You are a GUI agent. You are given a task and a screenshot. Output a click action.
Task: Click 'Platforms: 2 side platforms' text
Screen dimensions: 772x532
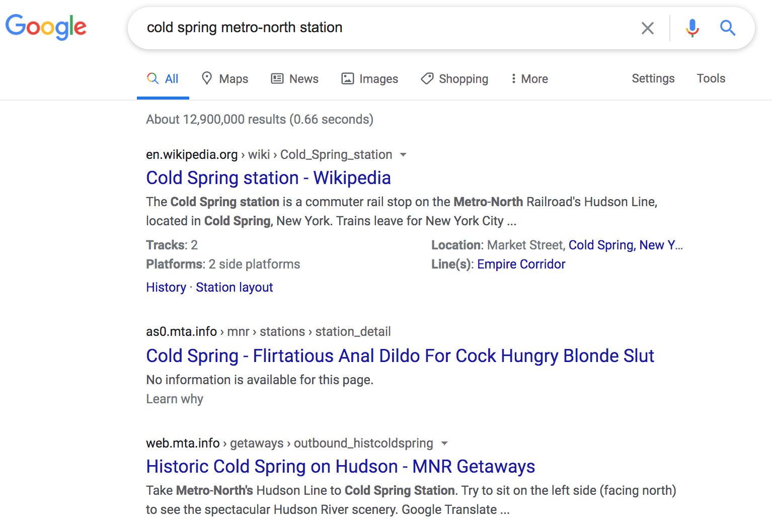coord(223,264)
